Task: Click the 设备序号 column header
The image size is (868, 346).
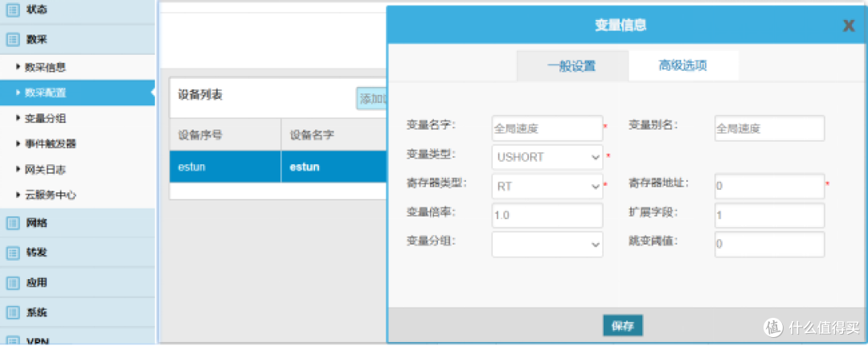Action: (x=225, y=134)
